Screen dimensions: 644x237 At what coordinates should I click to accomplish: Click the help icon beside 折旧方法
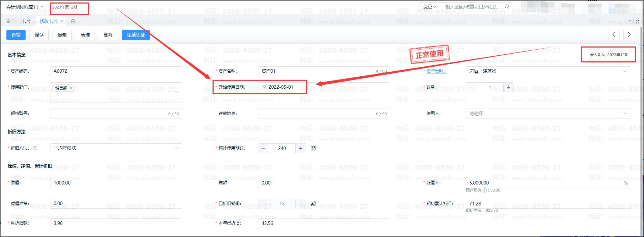click(x=35, y=148)
